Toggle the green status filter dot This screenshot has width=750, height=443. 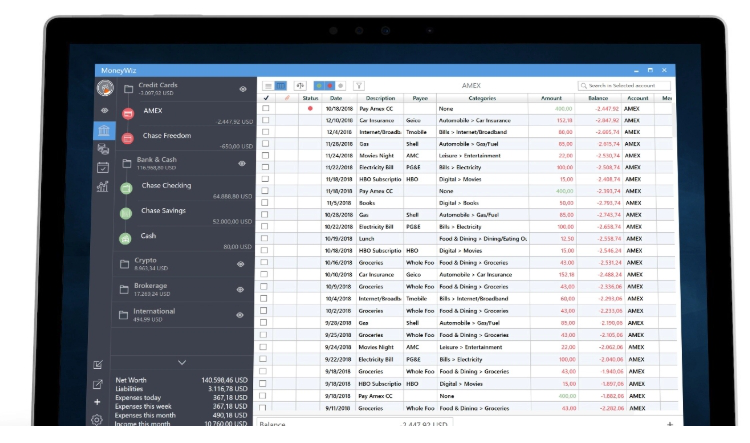click(x=319, y=86)
